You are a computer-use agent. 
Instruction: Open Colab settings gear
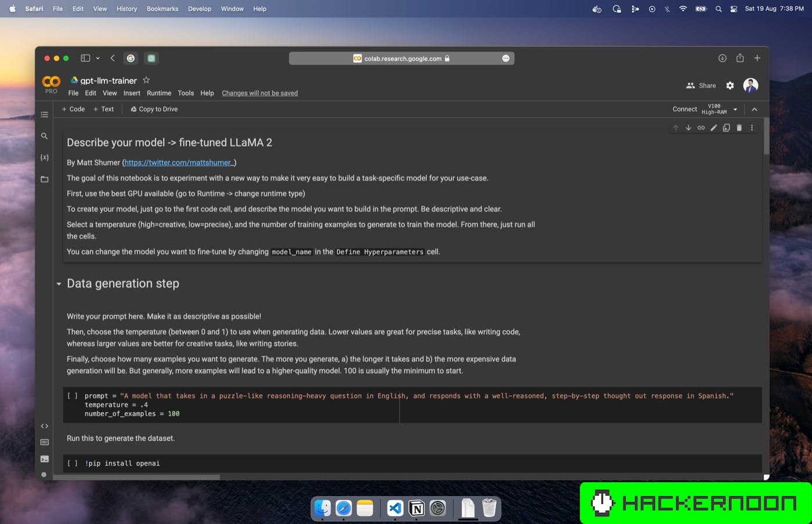(730, 86)
